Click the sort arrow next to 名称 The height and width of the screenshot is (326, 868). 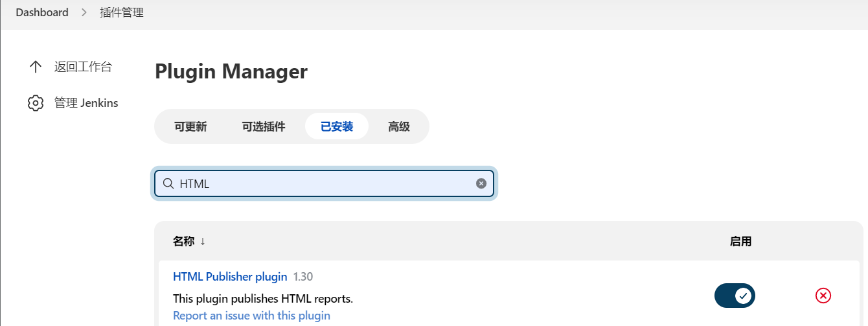[x=203, y=242]
